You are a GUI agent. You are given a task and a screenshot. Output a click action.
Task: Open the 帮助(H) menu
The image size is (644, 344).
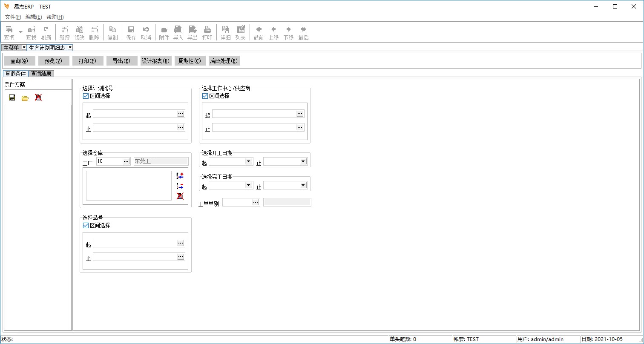(55, 17)
